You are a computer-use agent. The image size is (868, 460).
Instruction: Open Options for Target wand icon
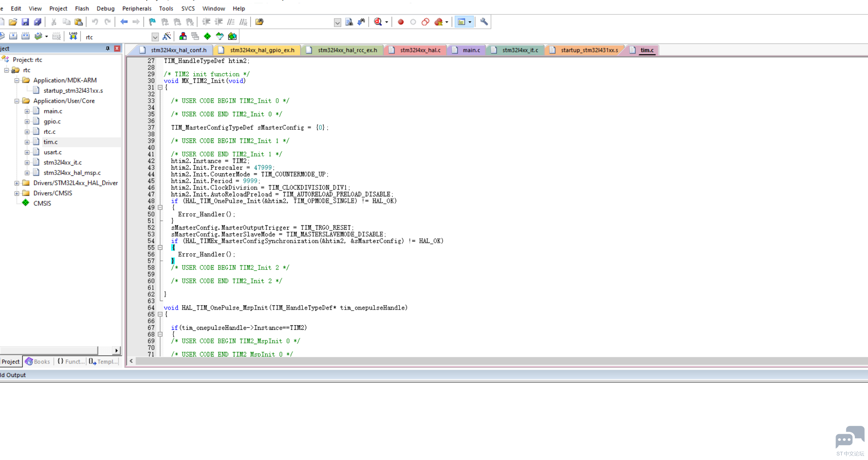(166, 37)
